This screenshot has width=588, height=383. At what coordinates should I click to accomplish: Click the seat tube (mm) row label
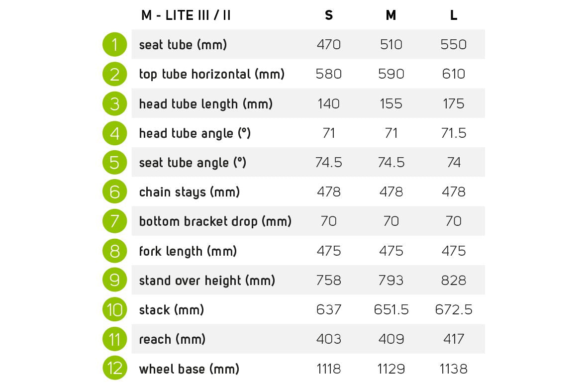[183, 45]
